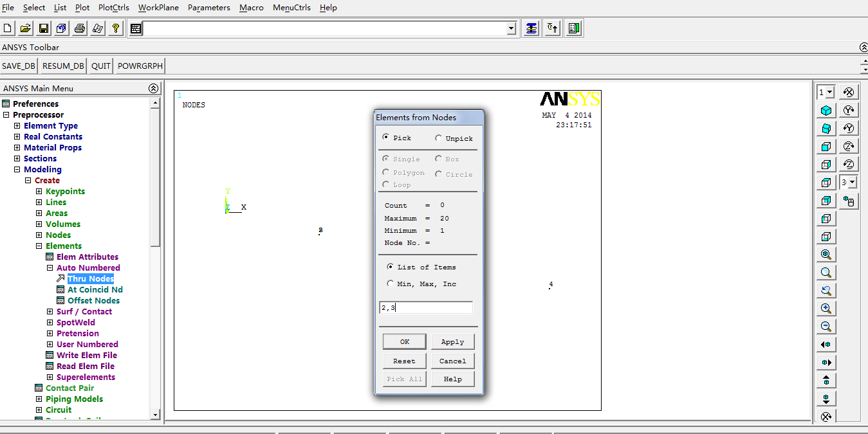
Task: Collapse the ANSYS Toolbar with its chevron icon
Action: pyautogui.click(x=863, y=48)
